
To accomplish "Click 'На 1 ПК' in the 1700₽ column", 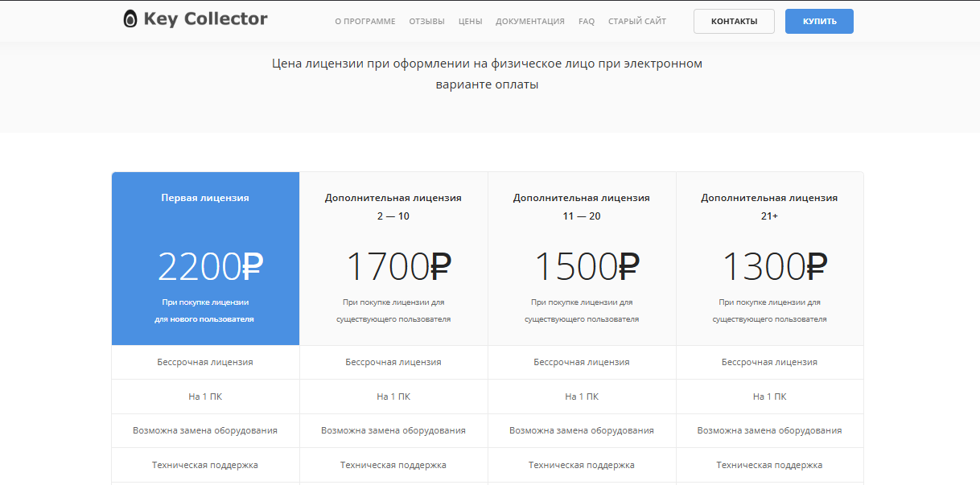I will tap(393, 397).
